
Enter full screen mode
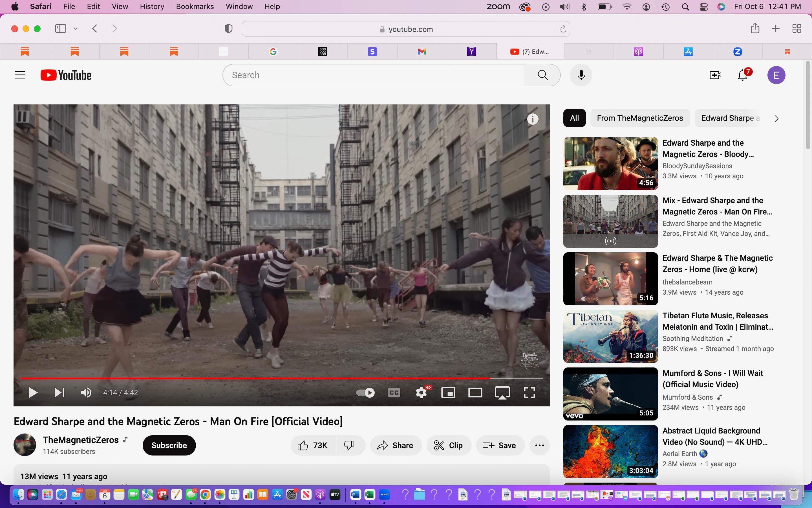point(529,392)
